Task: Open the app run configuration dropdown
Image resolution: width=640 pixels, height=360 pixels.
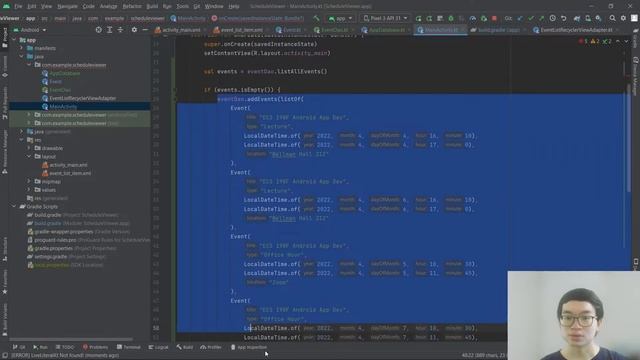Action: 340,18
